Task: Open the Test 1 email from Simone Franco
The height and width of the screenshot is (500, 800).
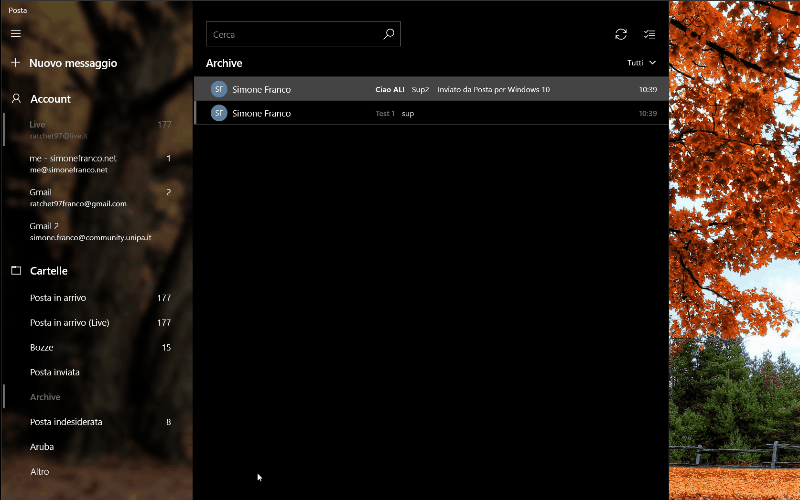Action: click(x=431, y=113)
